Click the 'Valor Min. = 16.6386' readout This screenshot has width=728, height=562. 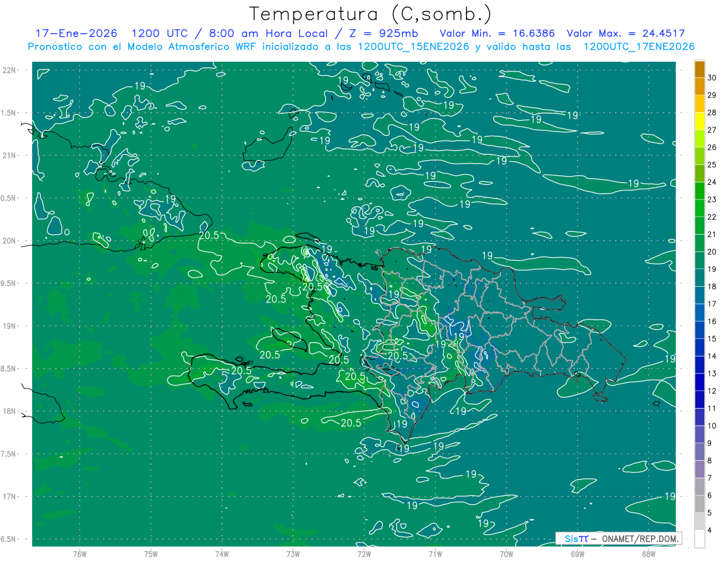[496, 33]
